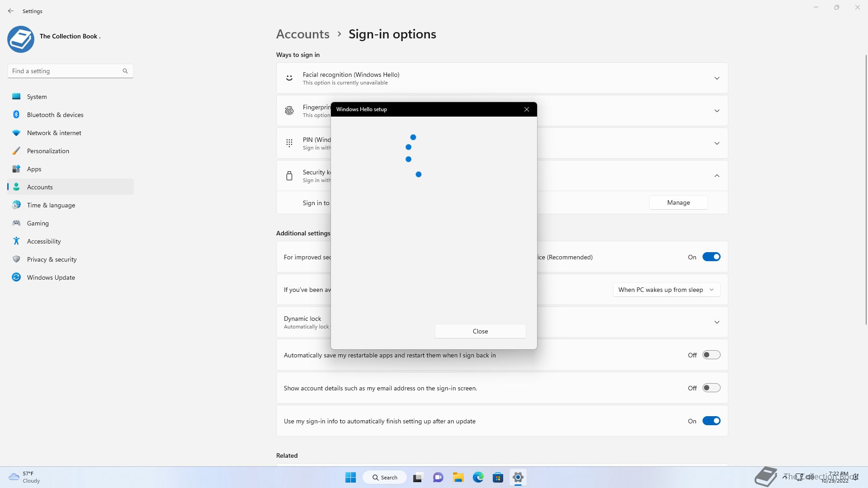Click the facial recognition smiley icon
Screen dimensions: 868x488
pyautogui.click(x=289, y=78)
